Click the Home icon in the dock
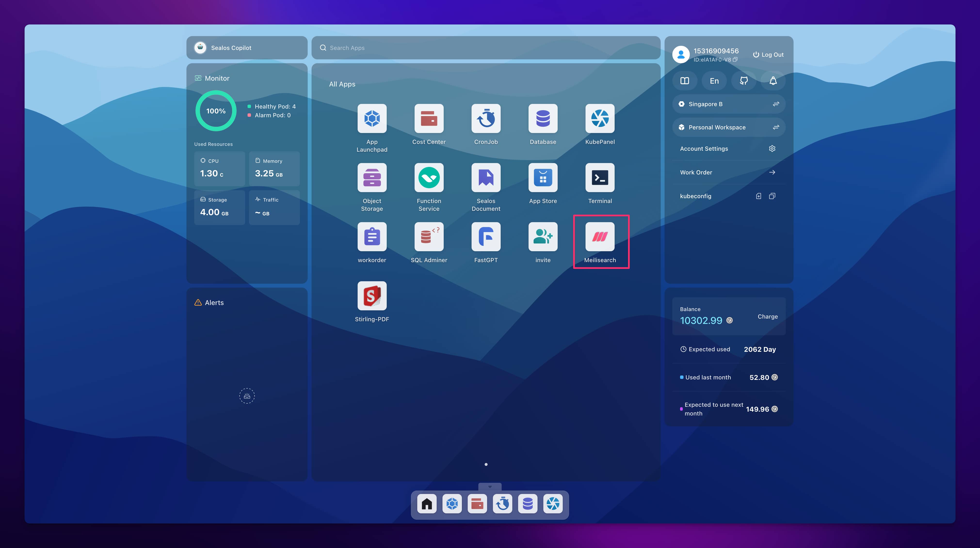The height and width of the screenshot is (548, 980). (x=427, y=503)
